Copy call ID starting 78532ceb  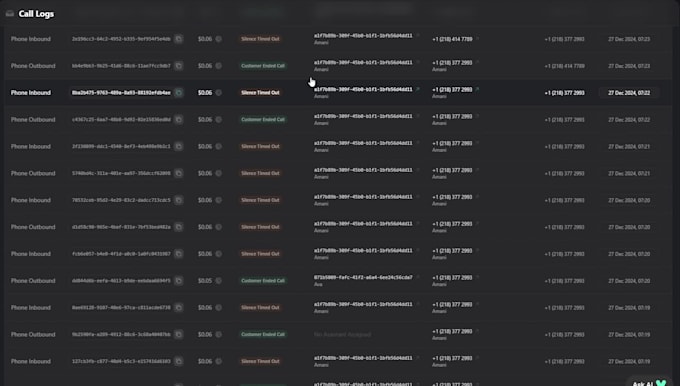[178, 200]
